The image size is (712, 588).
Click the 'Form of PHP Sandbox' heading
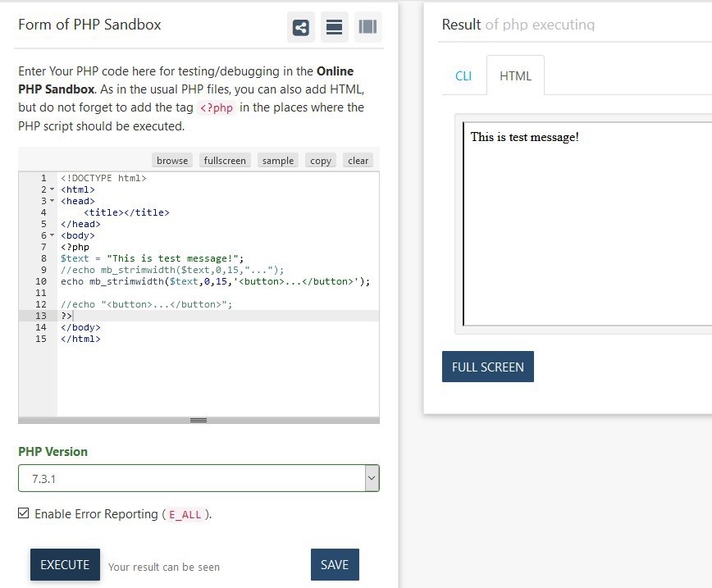point(89,25)
